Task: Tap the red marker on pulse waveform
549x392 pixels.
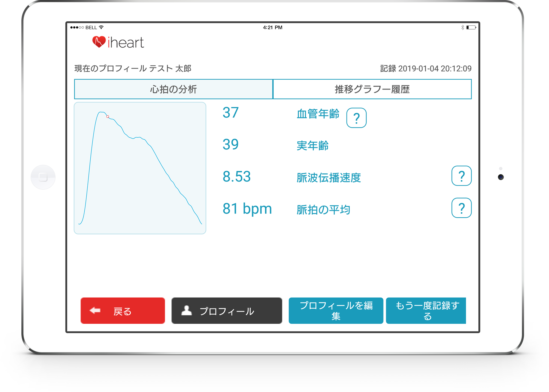Action: coord(108,117)
